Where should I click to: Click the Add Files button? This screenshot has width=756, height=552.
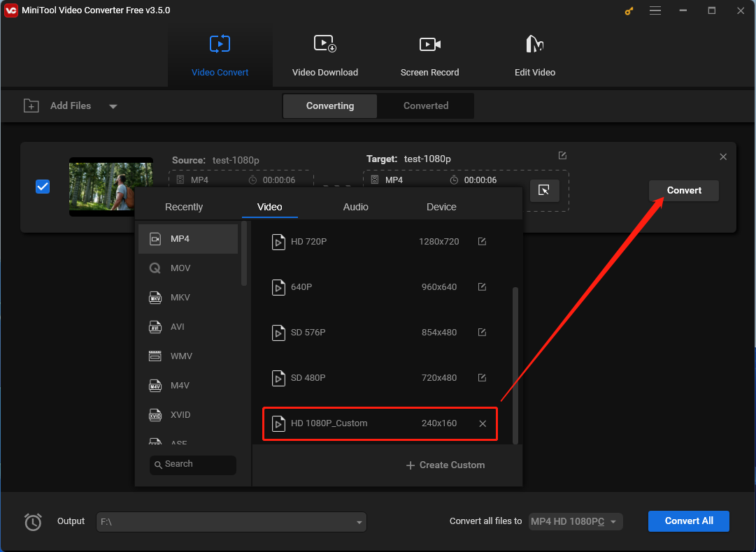(x=57, y=106)
